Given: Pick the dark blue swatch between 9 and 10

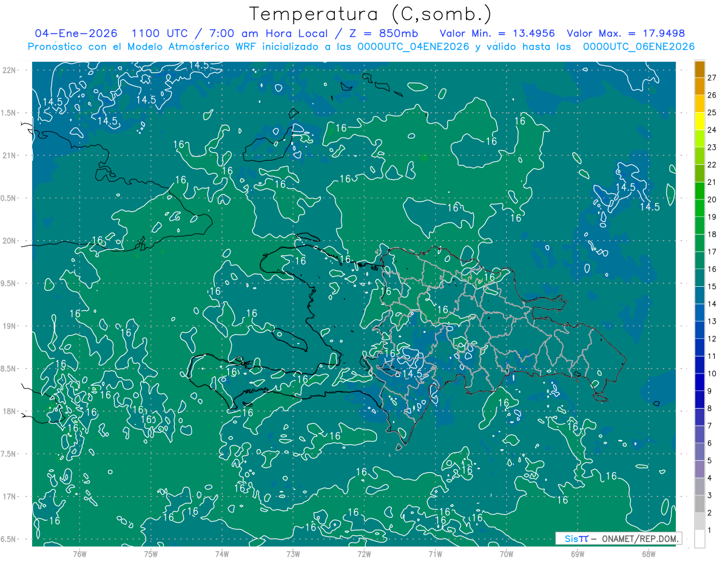Looking at the screenshot, I should point(699,383).
